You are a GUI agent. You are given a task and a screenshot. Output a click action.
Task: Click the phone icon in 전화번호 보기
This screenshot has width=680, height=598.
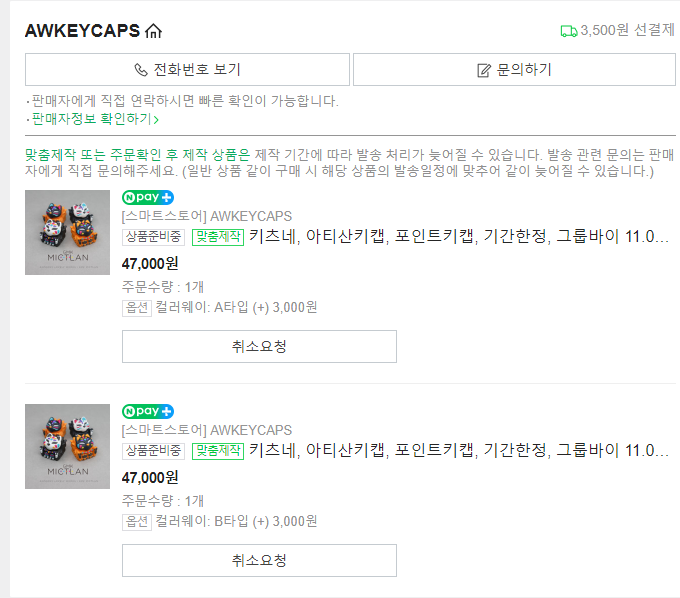[141, 70]
